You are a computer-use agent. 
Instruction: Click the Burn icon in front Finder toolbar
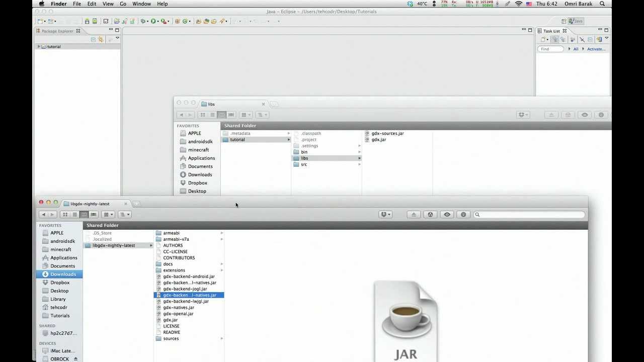pos(430,215)
